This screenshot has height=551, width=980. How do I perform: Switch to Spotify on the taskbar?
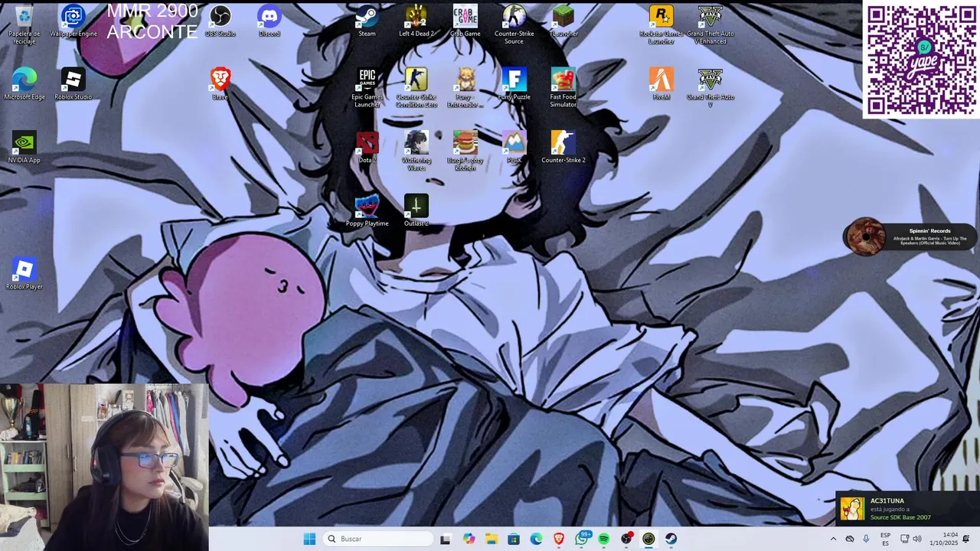604,539
